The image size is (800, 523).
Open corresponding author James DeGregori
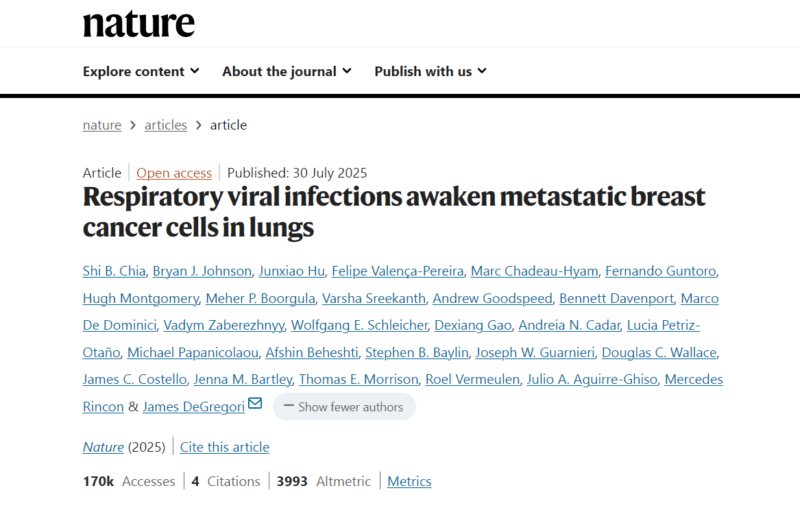194,407
